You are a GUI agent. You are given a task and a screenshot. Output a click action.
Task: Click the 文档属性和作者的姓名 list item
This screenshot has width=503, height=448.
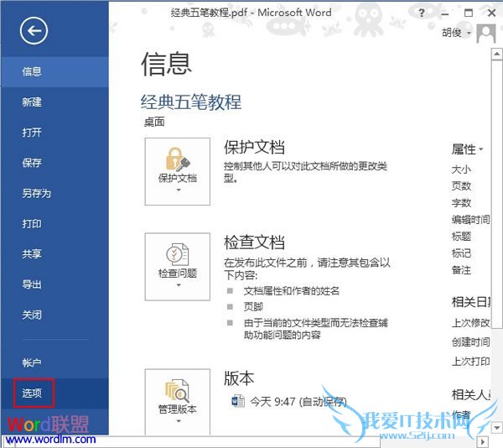(x=291, y=291)
